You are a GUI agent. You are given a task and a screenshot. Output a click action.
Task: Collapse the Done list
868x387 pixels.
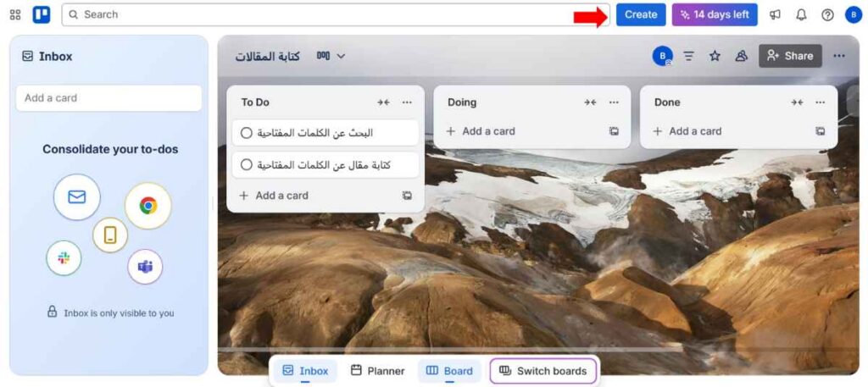(x=797, y=102)
